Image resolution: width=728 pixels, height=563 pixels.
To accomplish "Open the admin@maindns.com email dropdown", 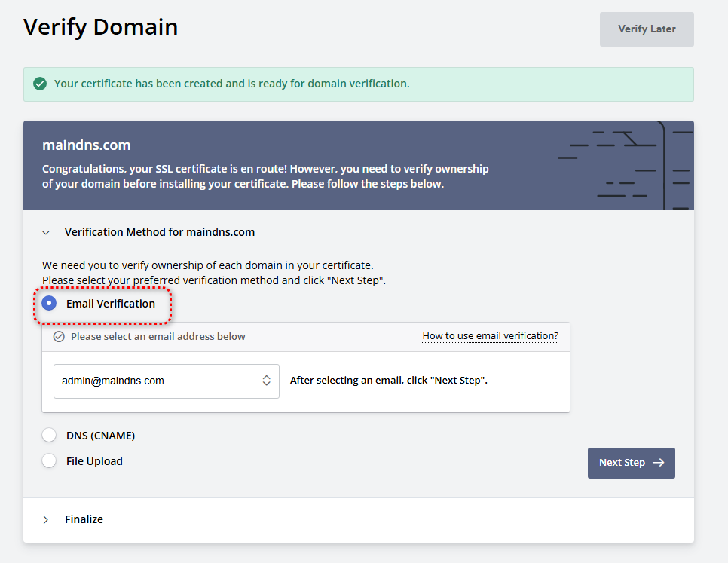I will (166, 381).
